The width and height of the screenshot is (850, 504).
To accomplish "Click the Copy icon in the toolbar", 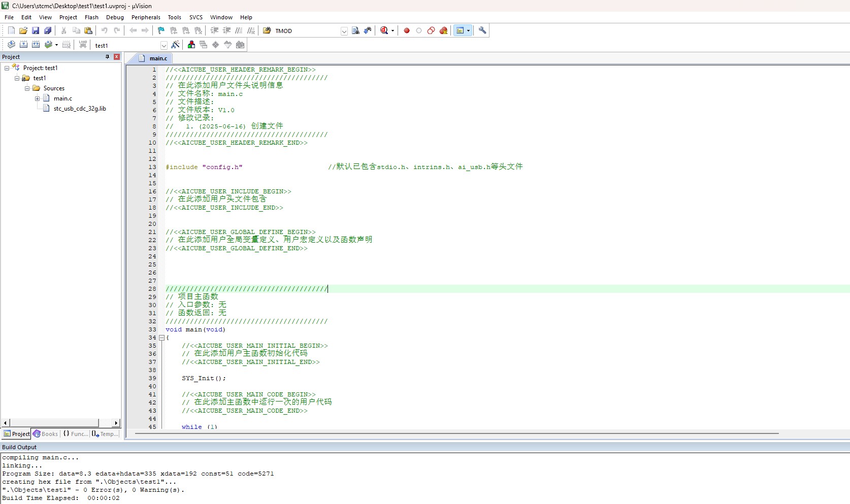I will pyautogui.click(x=76, y=30).
